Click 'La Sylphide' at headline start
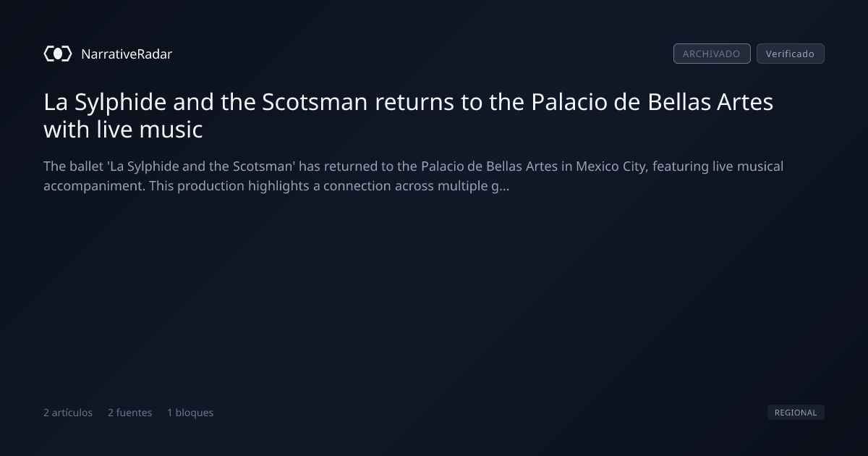 point(105,102)
